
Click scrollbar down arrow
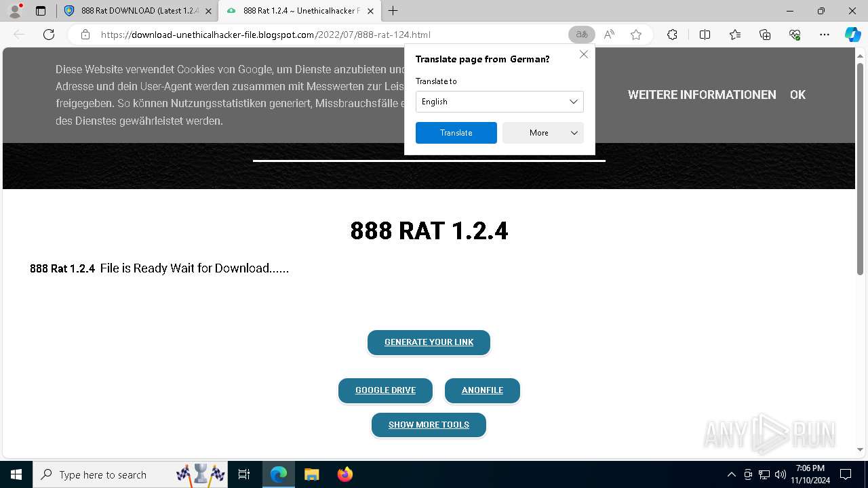[860, 449]
